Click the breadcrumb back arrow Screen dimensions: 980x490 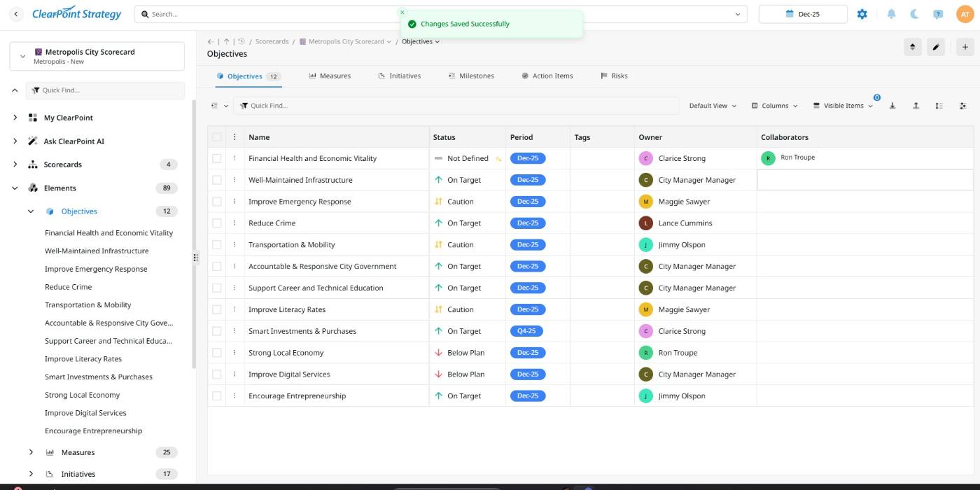point(211,41)
